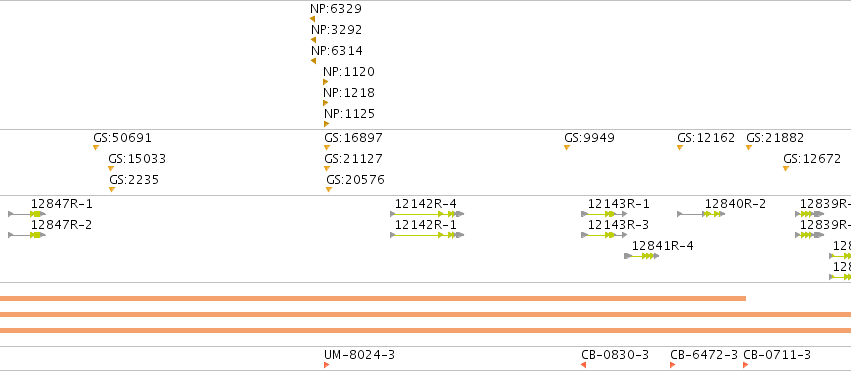Screen dimensions: 851x371
Task: Click the GS:15033 insertion marker
Action: (111, 169)
